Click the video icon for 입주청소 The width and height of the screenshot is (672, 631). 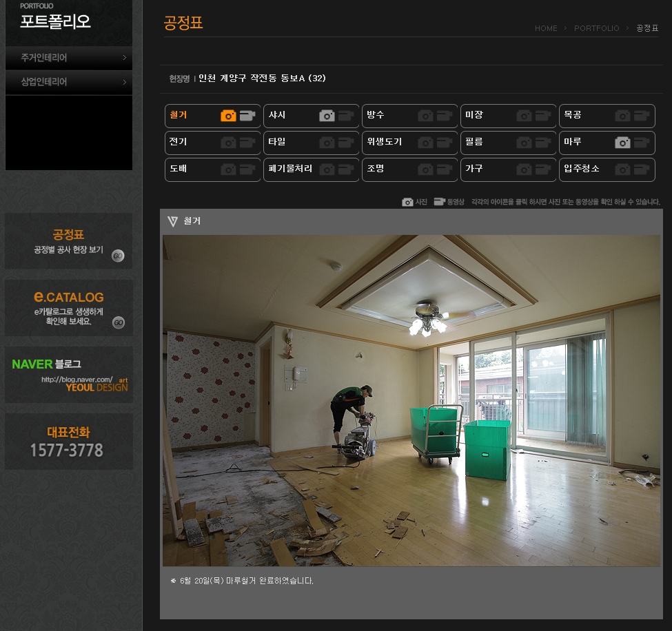(x=642, y=169)
